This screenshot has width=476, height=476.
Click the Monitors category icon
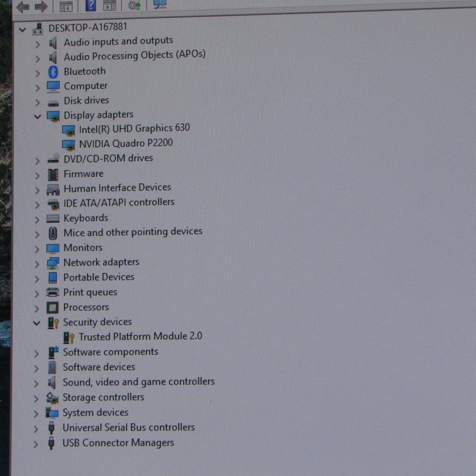pyautogui.click(x=53, y=248)
